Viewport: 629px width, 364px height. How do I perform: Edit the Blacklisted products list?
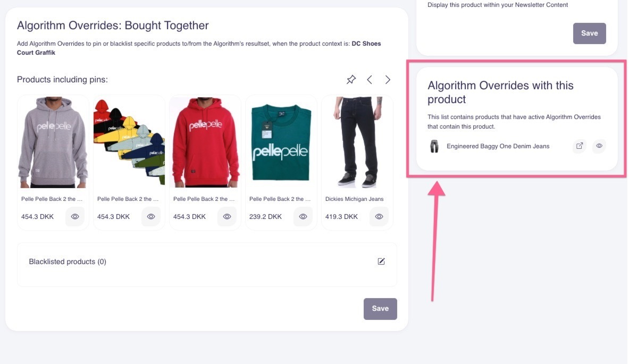[x=381, y=261]
